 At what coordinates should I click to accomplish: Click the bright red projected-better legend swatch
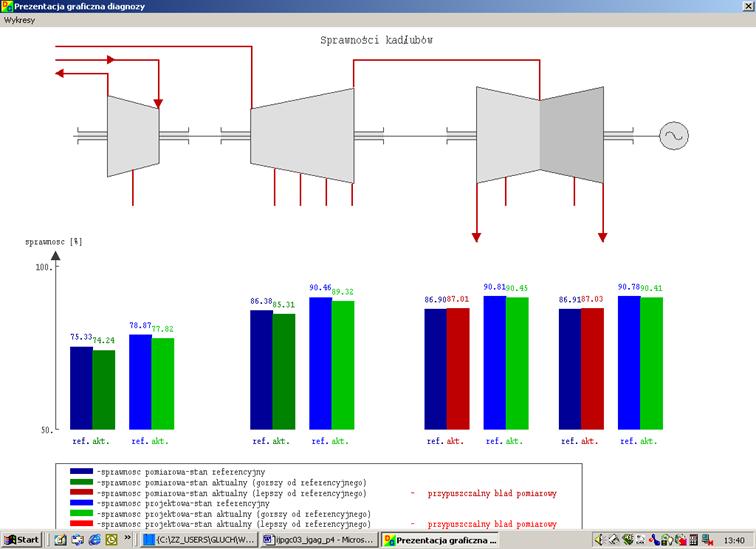tap(81, 523)
